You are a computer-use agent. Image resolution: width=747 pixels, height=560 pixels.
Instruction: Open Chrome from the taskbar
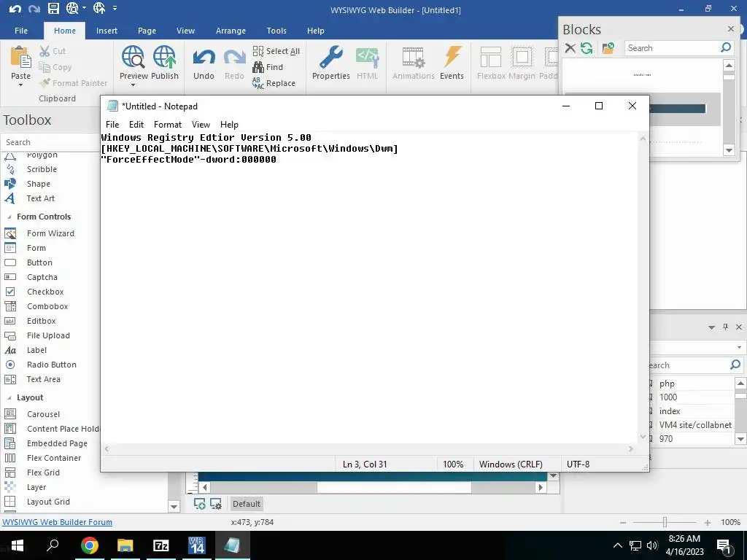point(90,545)
